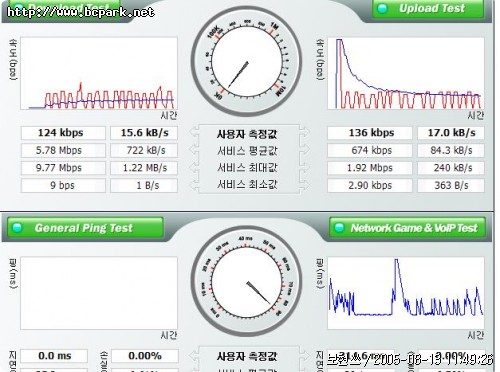Select the 1 B/s minimum value
The width and height of the screenshot is (500, 372).
tap(144, 185)
